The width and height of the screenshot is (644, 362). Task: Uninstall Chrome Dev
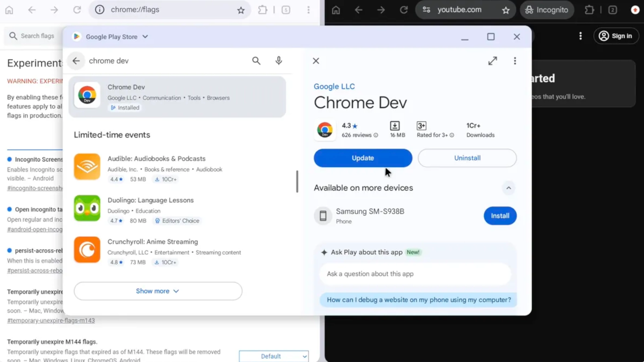467,158
